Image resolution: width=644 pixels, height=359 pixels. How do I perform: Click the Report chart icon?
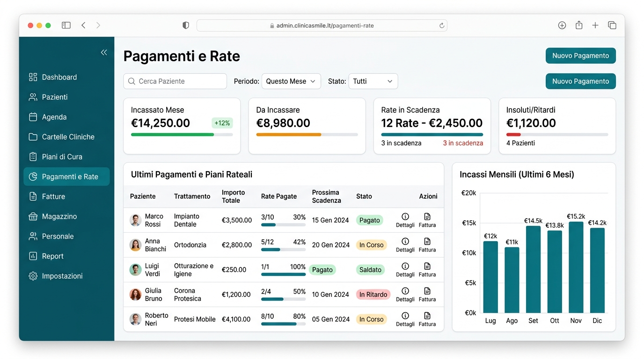[33, 256]
